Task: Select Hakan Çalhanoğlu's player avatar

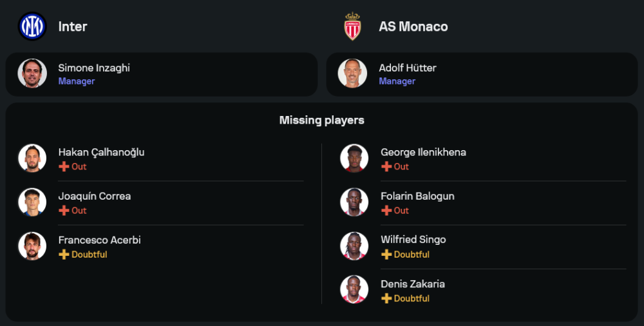Action: coord(32,158)
